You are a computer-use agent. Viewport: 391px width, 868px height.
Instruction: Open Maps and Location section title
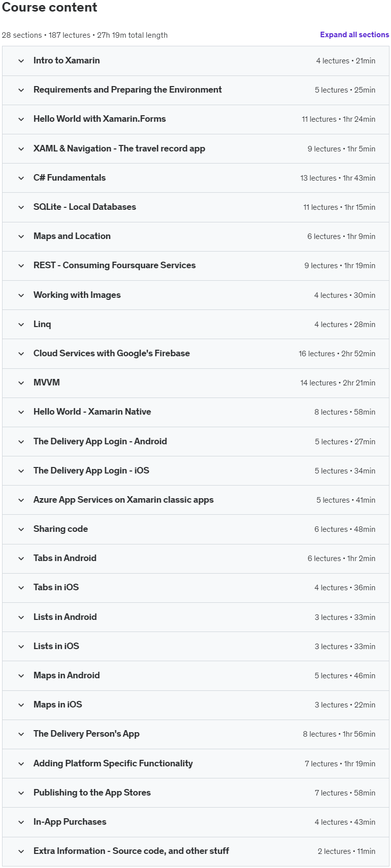[x=72, y=236]
